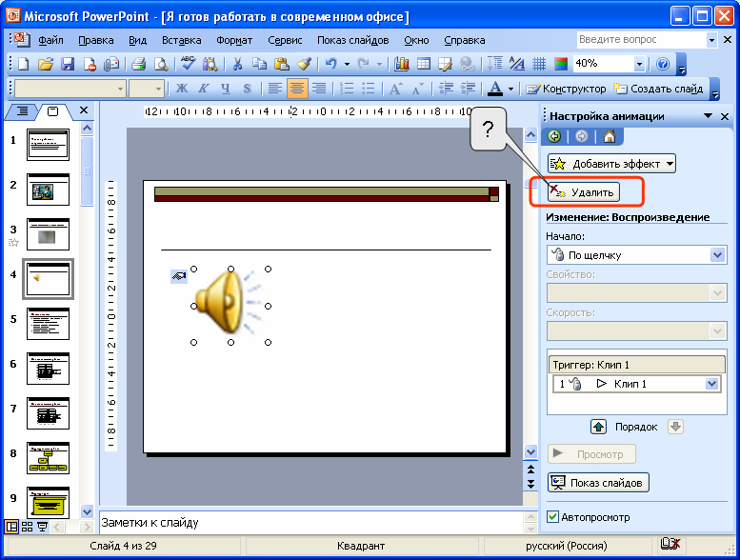Screen dimensions: 740x560
Task: Switch to the Outline tab in left pane
Action: tap(22, 111)
